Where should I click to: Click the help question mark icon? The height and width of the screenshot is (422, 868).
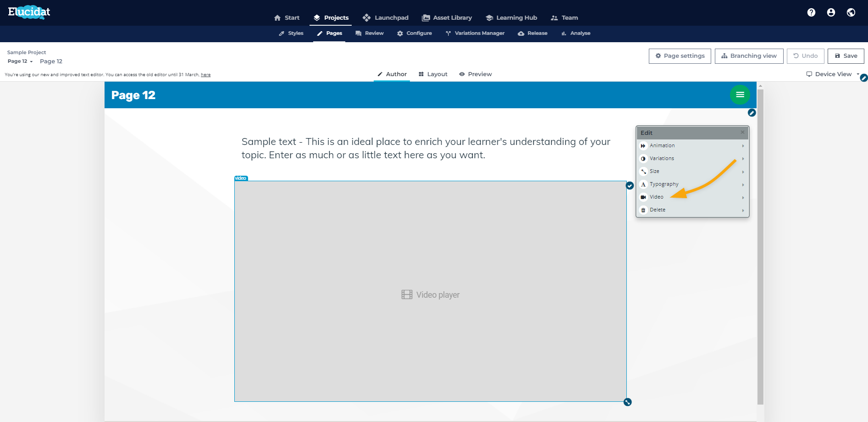(x=811, y=12)
